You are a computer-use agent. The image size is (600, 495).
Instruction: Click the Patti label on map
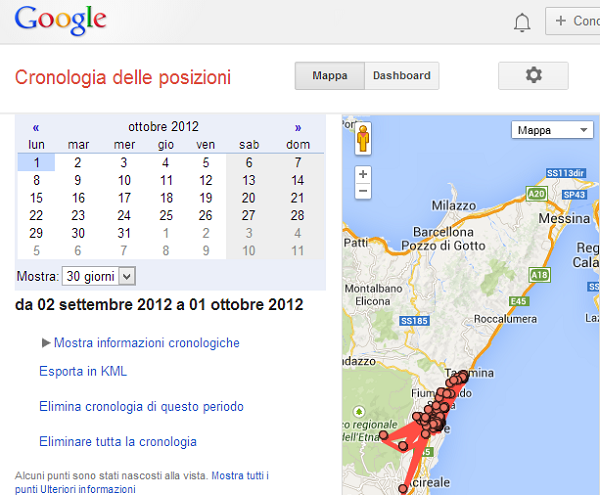(x=356, y=243)
